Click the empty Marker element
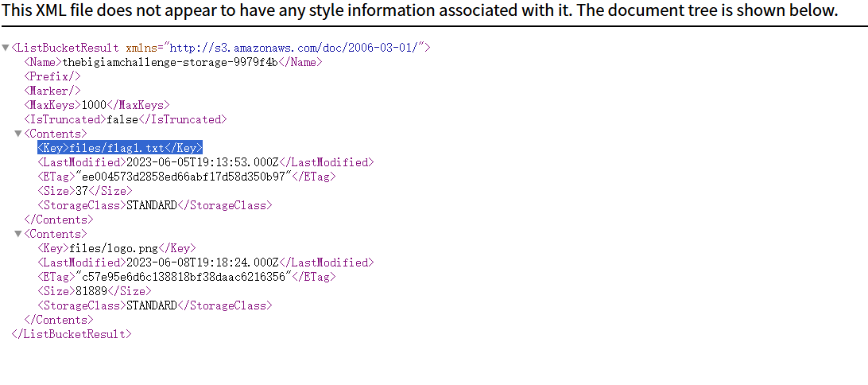The image size is (868, 385). click(52, 91)
